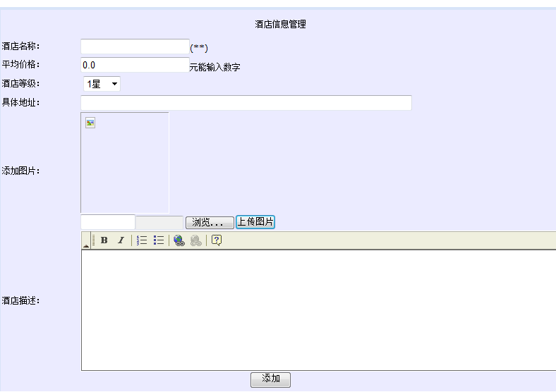Toggle bold formatting in description editor
This screenshot has height=392, width=556.
point(104,240)
